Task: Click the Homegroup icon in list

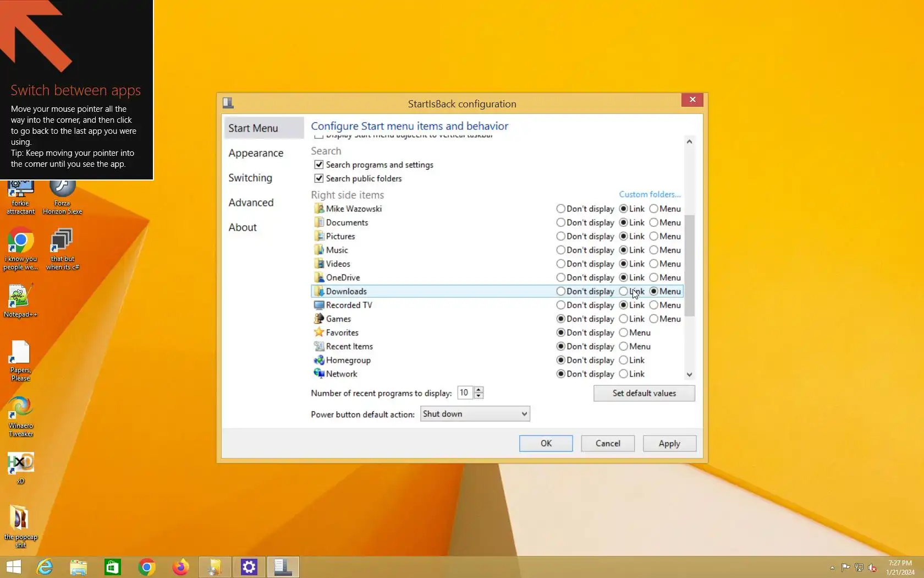Action: [x=319, y=360]
